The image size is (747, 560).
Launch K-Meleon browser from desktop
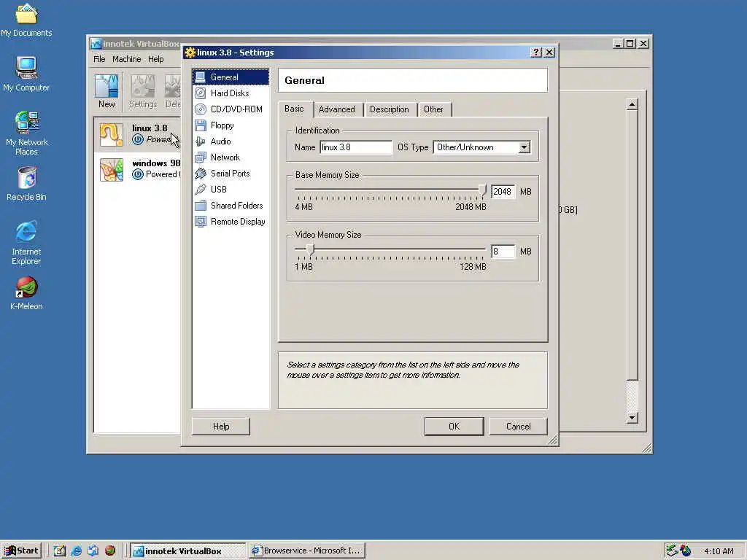pyautogui.click(x=26, y=293)
